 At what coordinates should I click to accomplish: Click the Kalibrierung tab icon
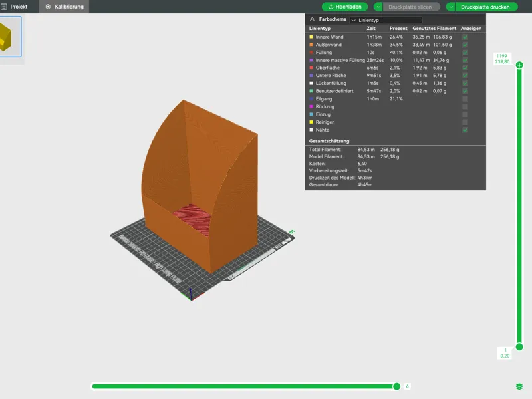(x=48, y=7)
